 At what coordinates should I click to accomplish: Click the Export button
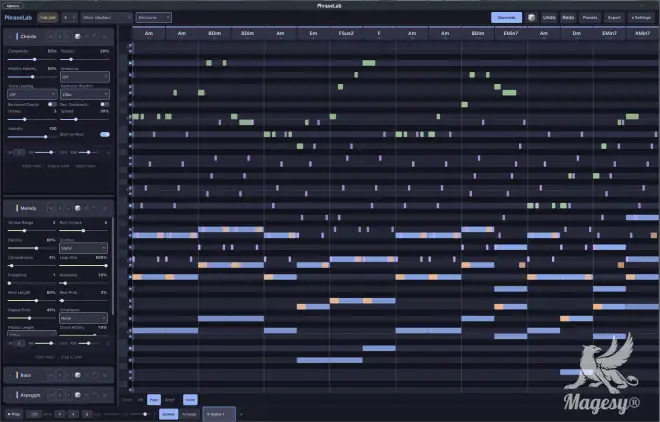(x=614, y=17)
